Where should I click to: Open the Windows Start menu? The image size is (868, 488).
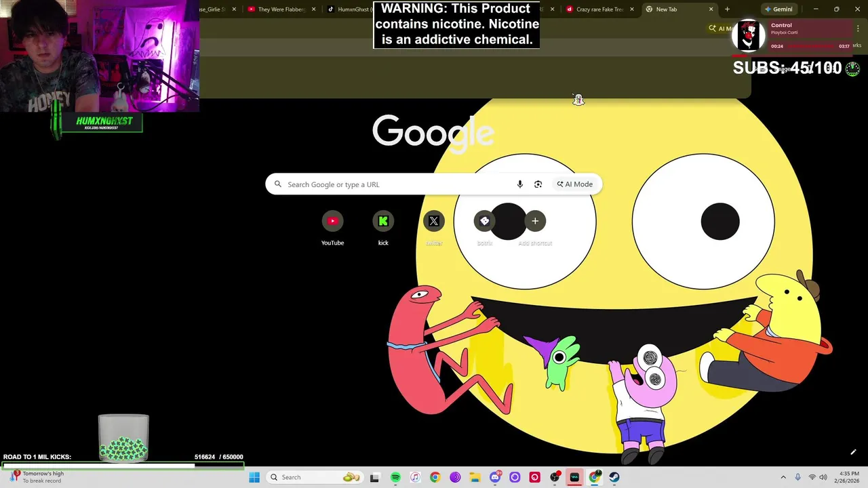coord(254,477)
